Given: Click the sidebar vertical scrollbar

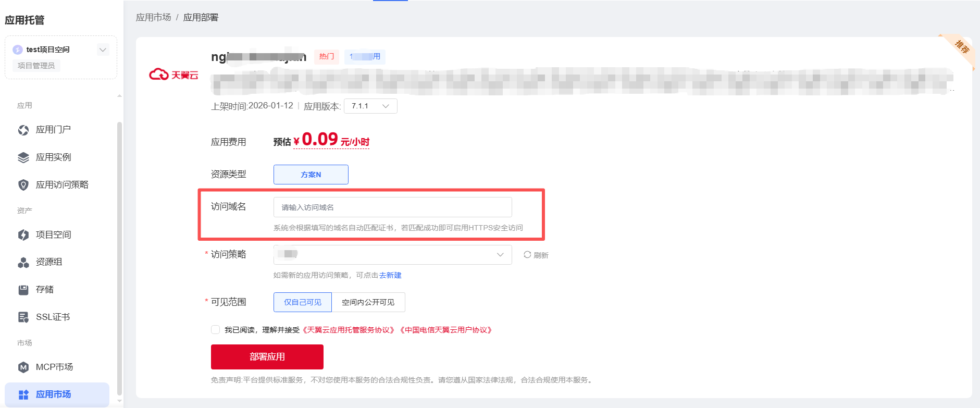Looking at the screenshot, I should point(119,258).
